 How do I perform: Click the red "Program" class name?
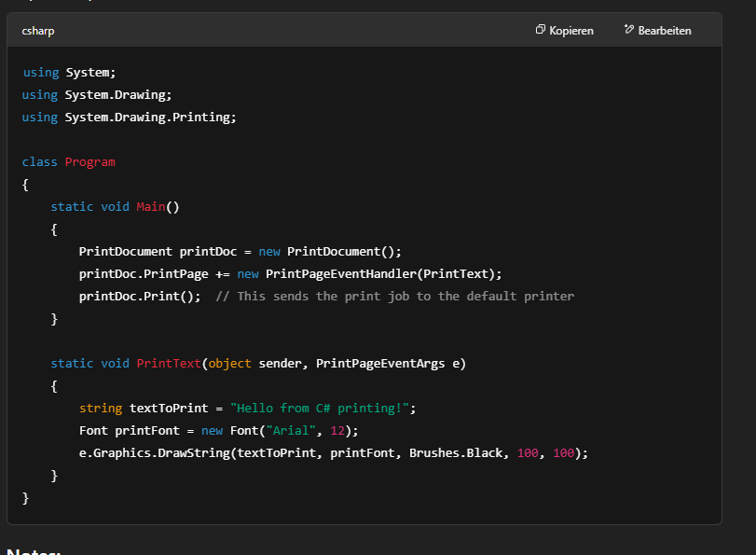[90, 162]
